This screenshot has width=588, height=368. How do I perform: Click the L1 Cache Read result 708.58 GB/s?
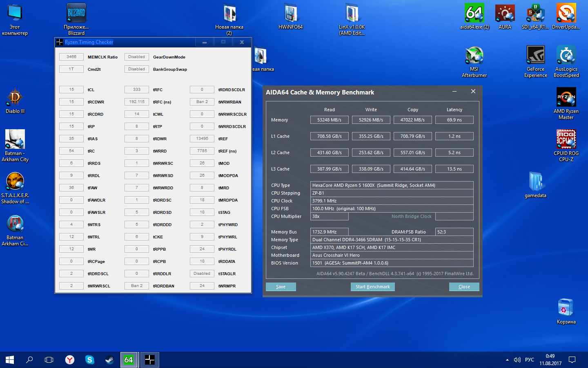click(330, 136)
